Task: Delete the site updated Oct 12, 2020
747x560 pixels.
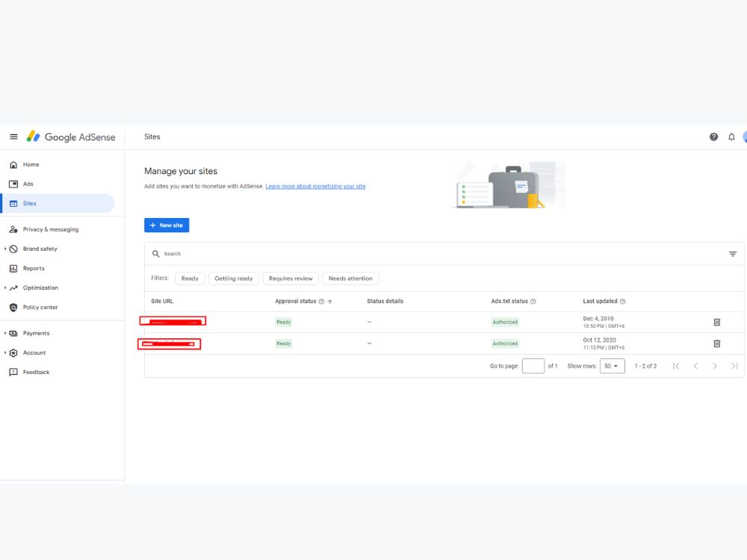Action: 717,343
